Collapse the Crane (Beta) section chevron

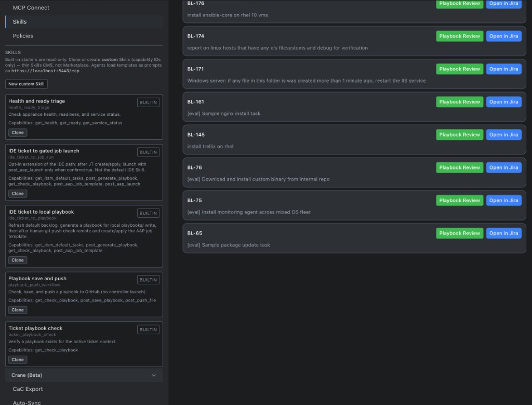154,375
